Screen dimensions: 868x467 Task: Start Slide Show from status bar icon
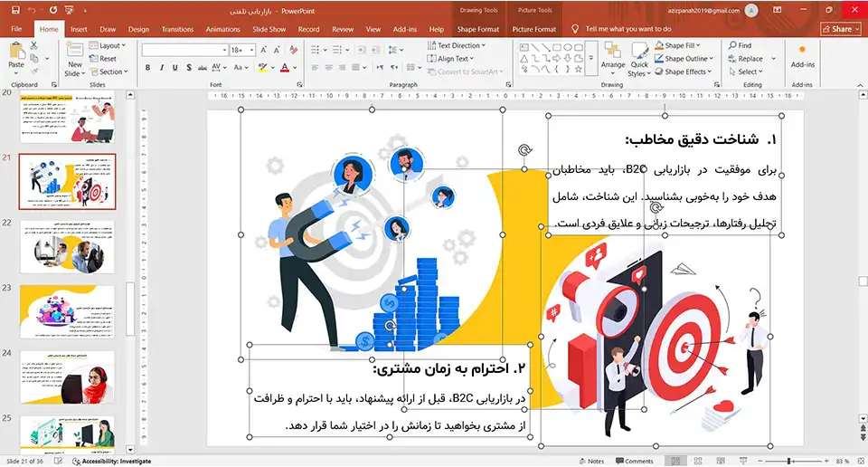coord(743,461)
